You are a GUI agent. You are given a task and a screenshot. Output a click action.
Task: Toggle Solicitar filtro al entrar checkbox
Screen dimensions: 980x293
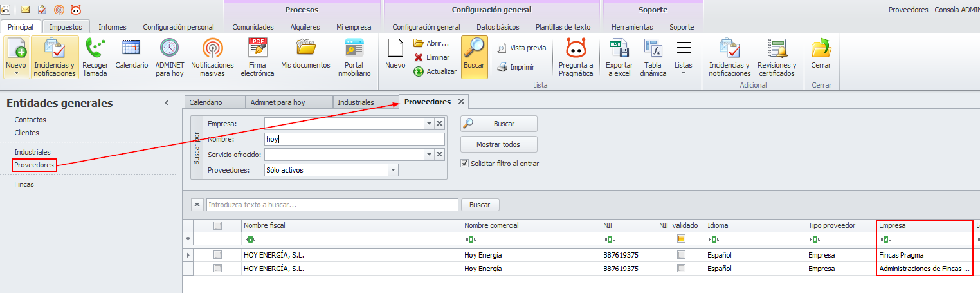click(465, 164)
